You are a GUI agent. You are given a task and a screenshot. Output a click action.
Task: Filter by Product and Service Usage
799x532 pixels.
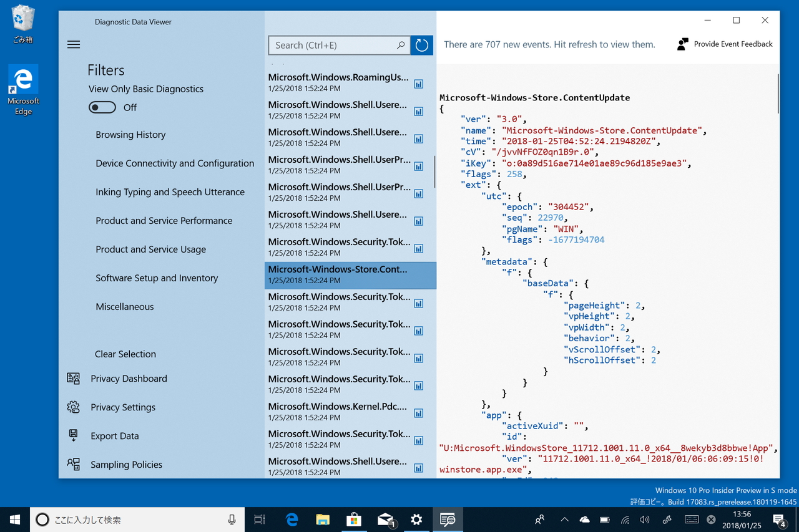tap(150, 249)
